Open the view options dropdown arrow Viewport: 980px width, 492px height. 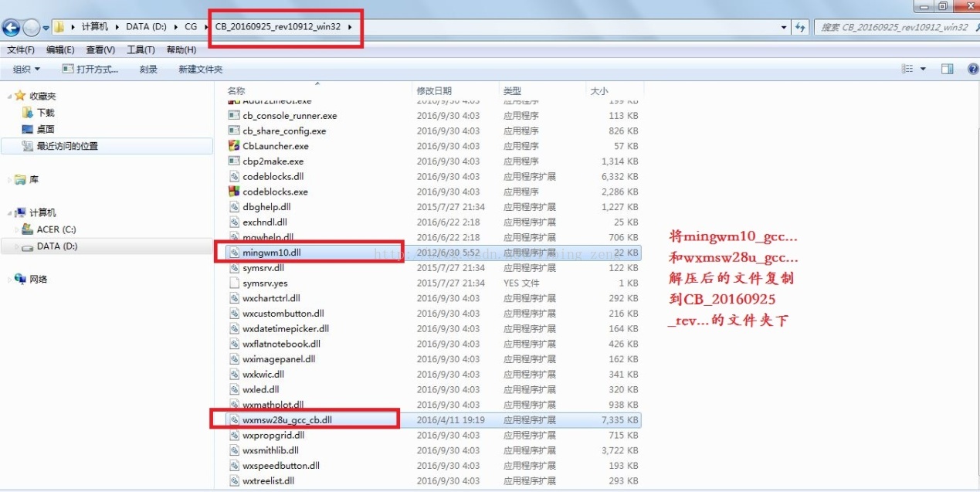tap(923, 70)
